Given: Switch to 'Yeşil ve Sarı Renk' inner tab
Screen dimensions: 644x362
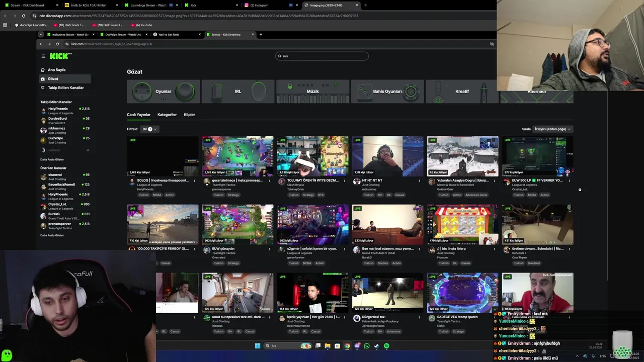Looking at the screenshot, I should click(x=176, y=35).
